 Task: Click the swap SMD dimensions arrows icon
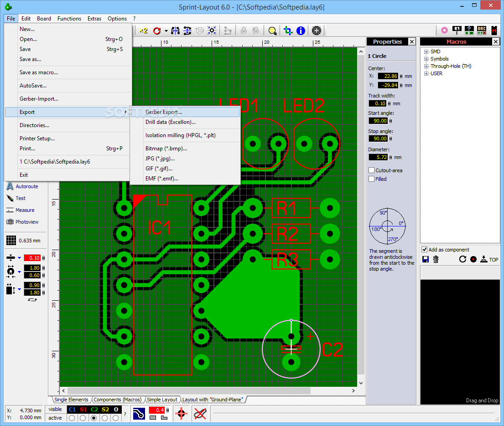(x=32, y=300)
